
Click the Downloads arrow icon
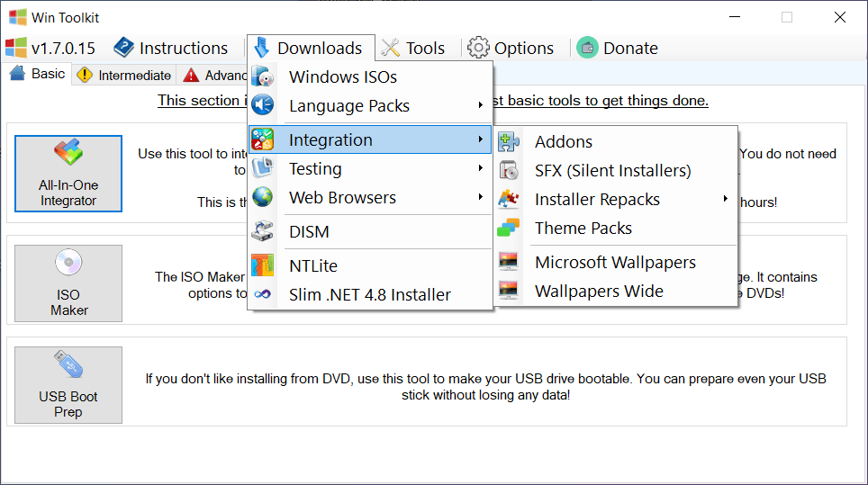(x=261, y=48)
